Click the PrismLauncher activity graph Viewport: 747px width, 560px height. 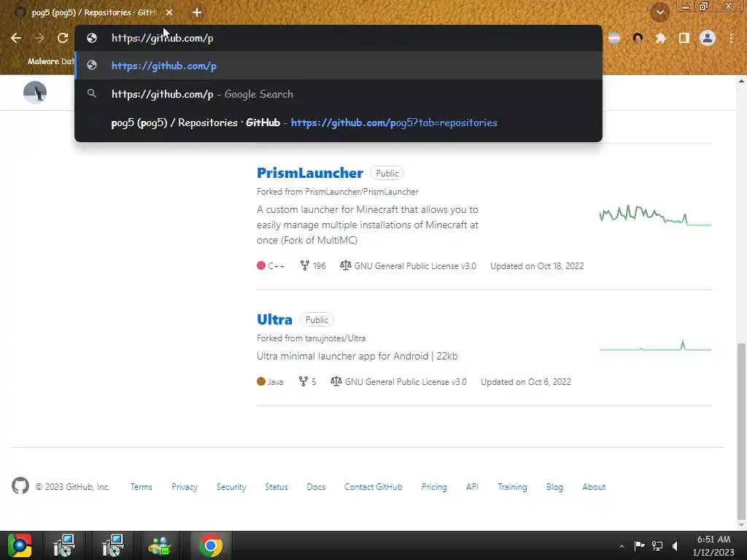[655, 215]
